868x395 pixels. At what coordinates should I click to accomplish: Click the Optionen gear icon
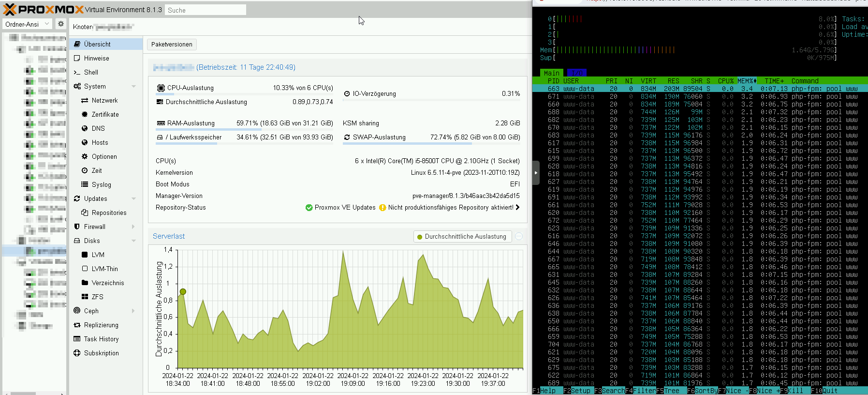[x=85, y=156]
